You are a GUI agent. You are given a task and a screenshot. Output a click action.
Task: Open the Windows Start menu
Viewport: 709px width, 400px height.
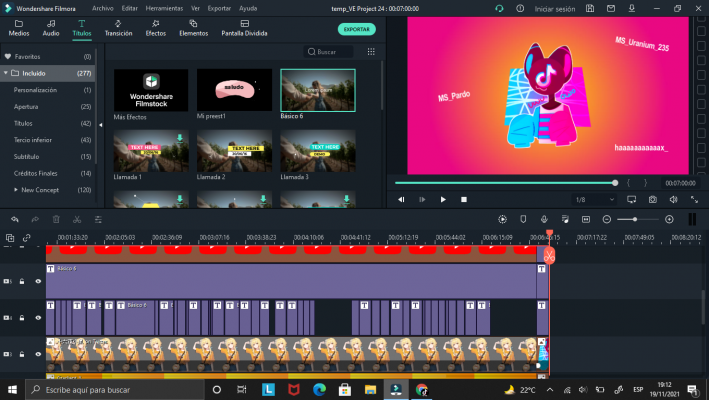tap(12, 390)
